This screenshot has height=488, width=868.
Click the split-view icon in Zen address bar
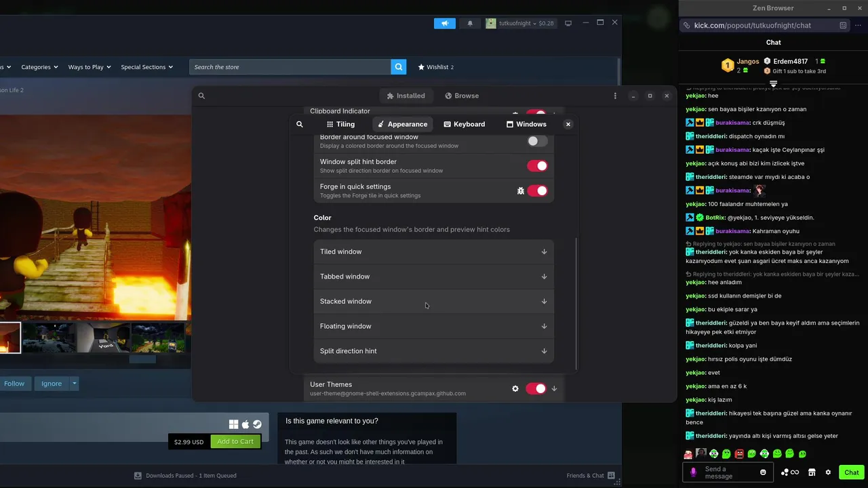click(x=843, y=25)
